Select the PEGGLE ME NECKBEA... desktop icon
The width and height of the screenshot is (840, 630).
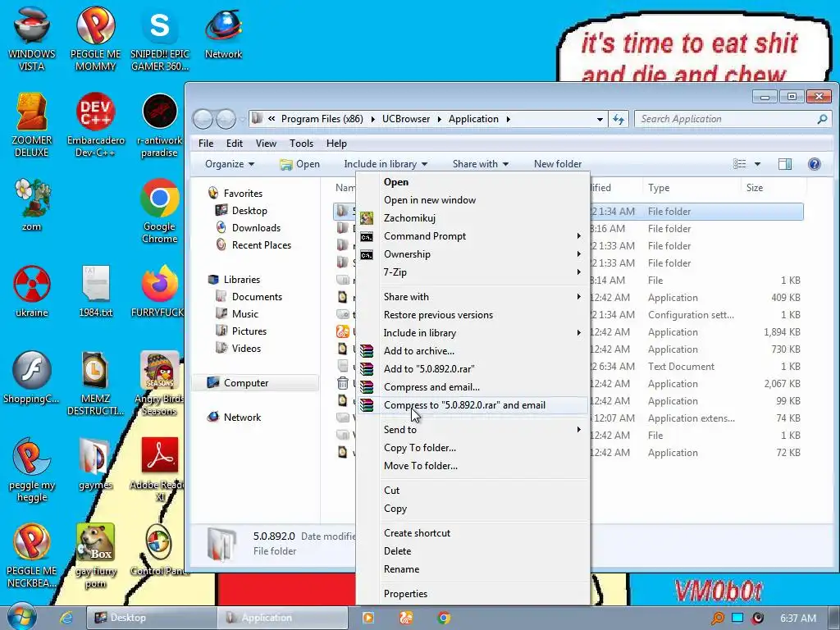coord(32,556)
